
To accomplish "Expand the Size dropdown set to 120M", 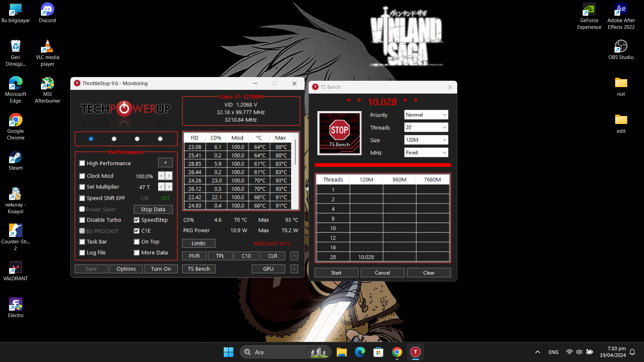I will [x=426, y=140].
